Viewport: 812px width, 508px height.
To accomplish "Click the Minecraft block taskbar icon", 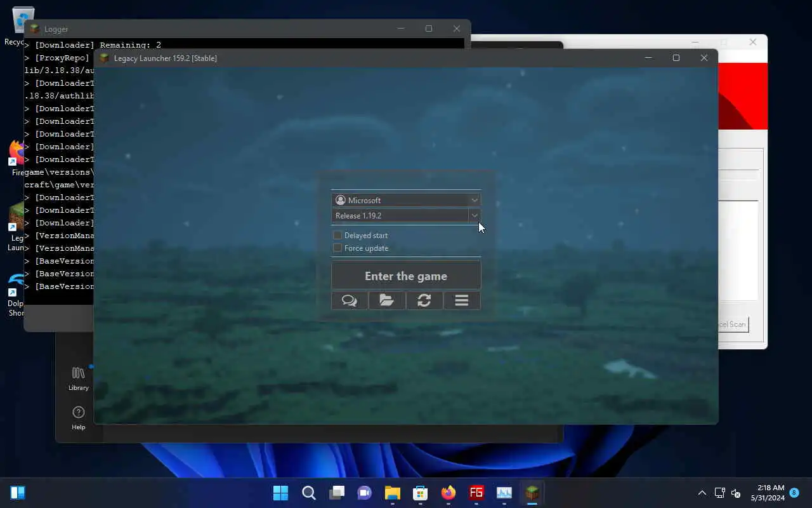I will [x=532, y=493].
